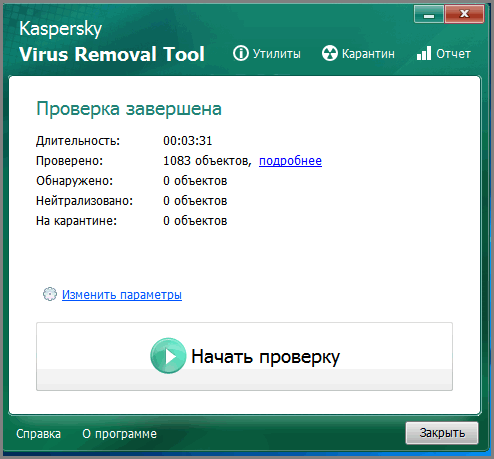Open the подробнее details link
The image size is (494, 459).
pos(290,161)
